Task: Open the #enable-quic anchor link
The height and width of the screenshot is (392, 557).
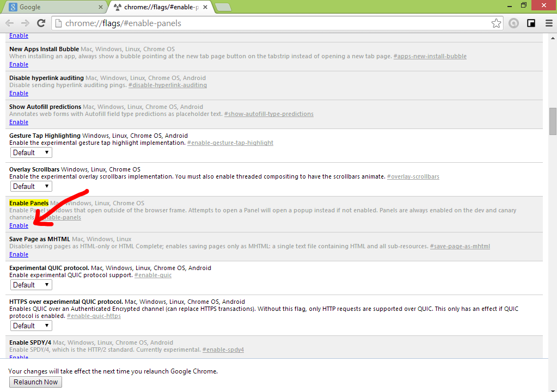Action: (153, 275)
